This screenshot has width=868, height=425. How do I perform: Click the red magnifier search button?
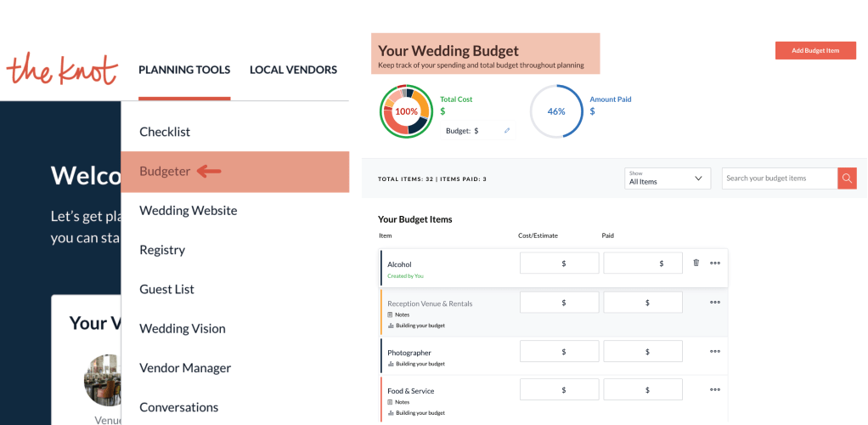847,178
